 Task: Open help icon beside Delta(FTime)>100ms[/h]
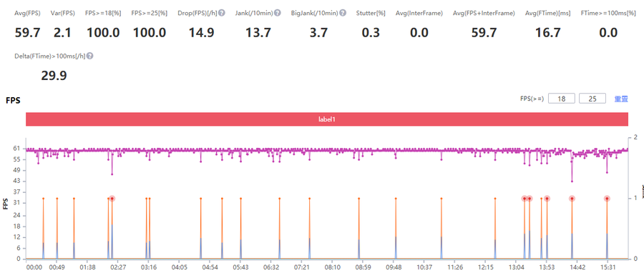pyautogui.click(x=90, y=56)
